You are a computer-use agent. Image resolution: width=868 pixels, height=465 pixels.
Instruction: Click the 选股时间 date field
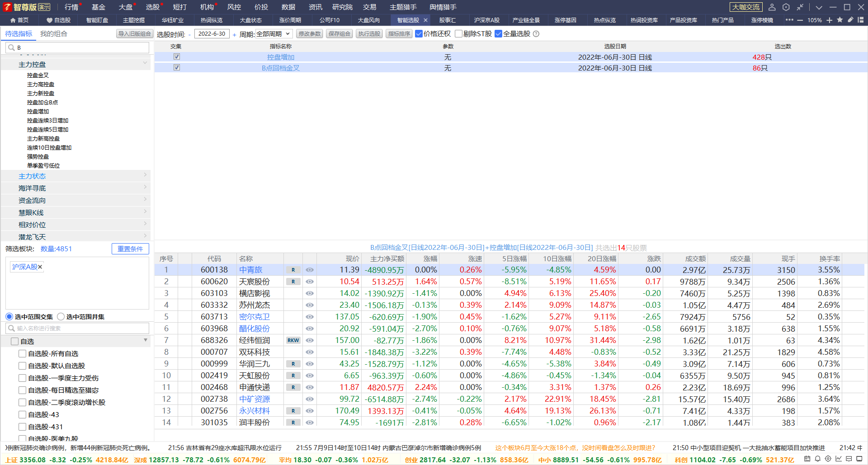pos(212,34)
